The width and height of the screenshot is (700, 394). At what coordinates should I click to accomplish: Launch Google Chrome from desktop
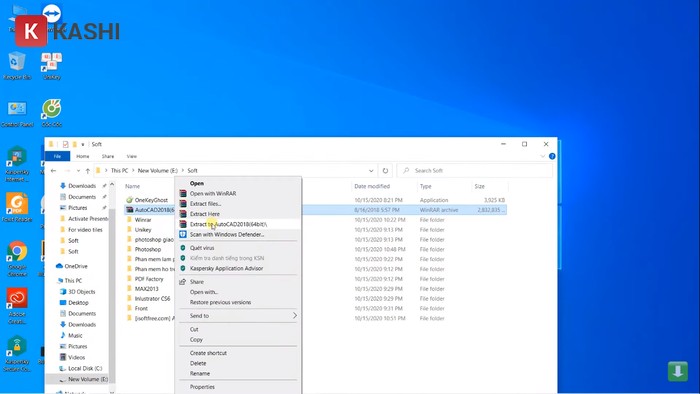pyautogui.click(x=17, y=259)
